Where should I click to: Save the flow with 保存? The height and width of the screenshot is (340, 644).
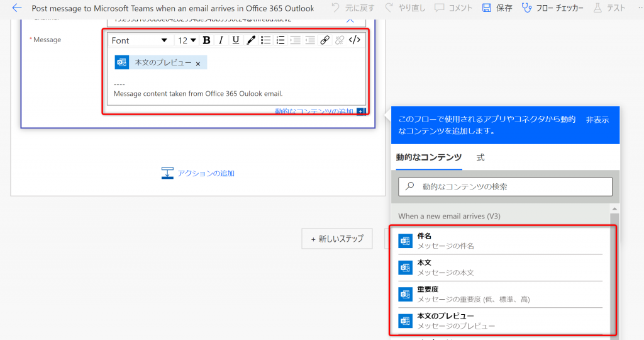click(x=497, y=8)
